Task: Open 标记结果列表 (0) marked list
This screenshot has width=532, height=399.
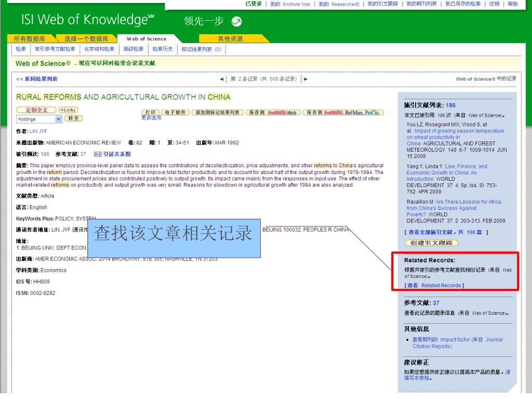Action: [201, 49]
